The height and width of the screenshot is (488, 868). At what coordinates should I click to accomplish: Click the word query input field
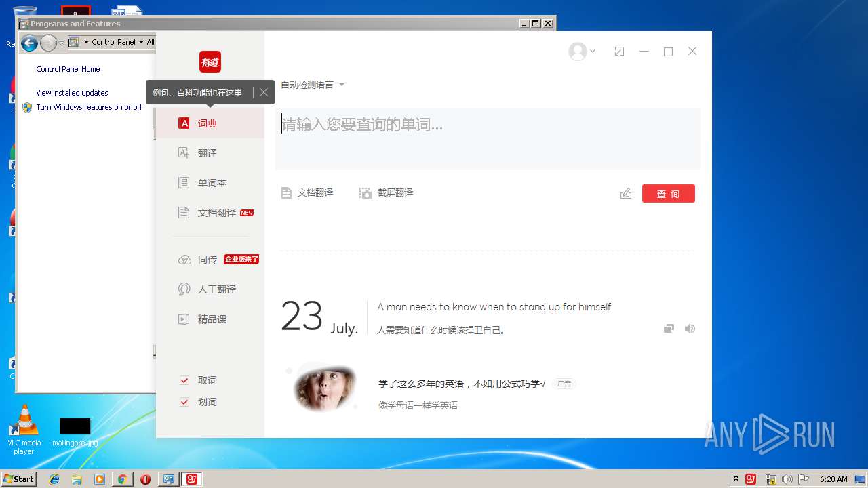[x=488, y=138]
